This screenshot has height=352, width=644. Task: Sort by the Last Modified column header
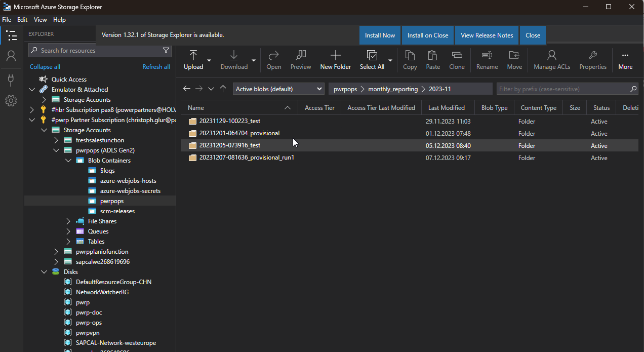(447, 107)
